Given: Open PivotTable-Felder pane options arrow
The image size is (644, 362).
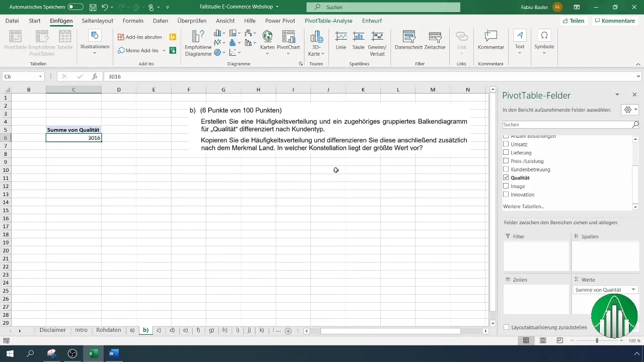Looking at the screenshot, I should click(617, 95).
